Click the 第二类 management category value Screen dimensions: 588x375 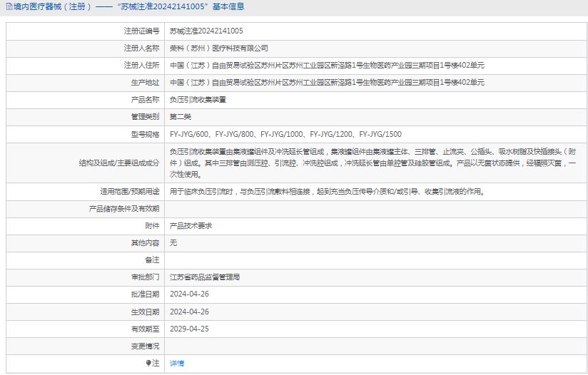(181, 117)
